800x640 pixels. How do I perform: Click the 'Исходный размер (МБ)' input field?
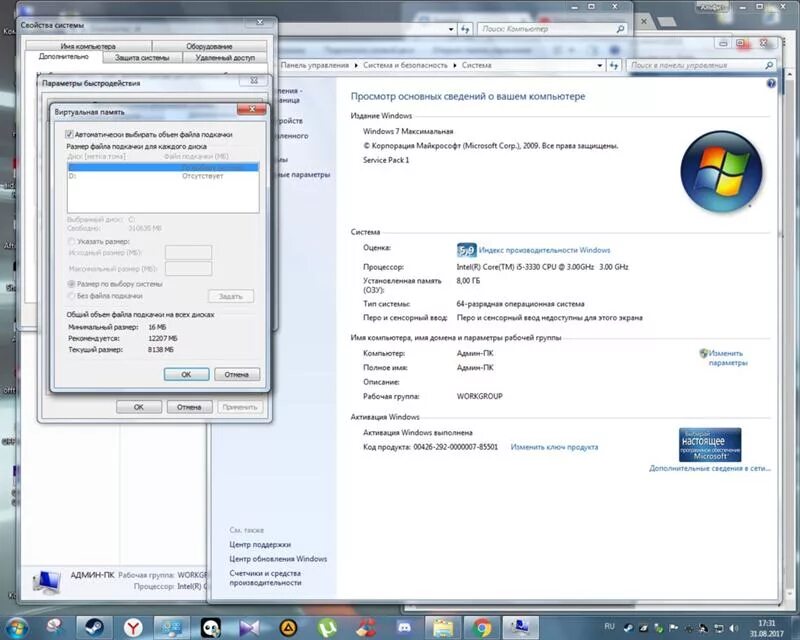[x=188, y=252]
